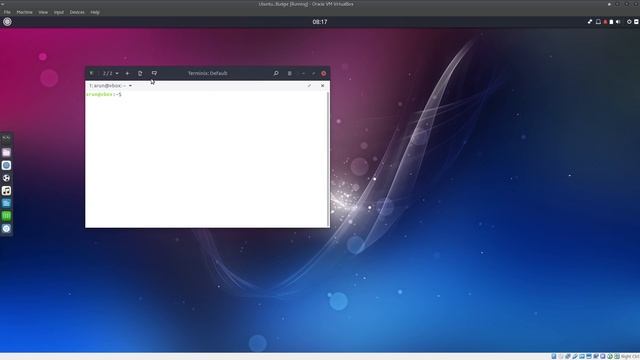
Task: Open the blue document app dock icon
Action: 6,203
